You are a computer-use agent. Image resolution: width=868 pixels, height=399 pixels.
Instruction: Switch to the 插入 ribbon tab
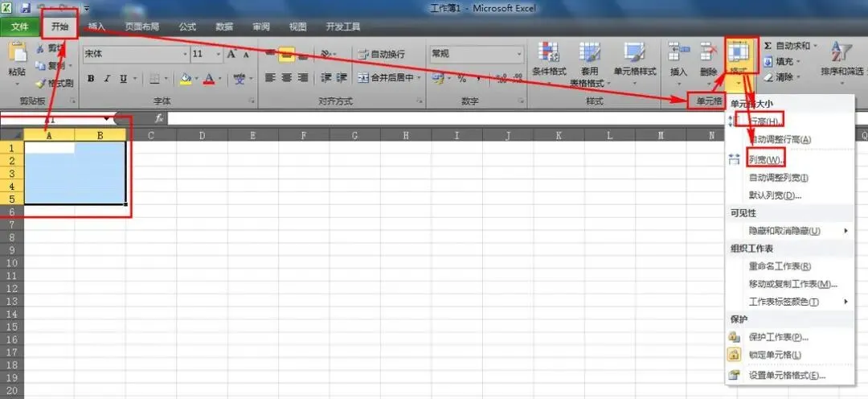96,27
